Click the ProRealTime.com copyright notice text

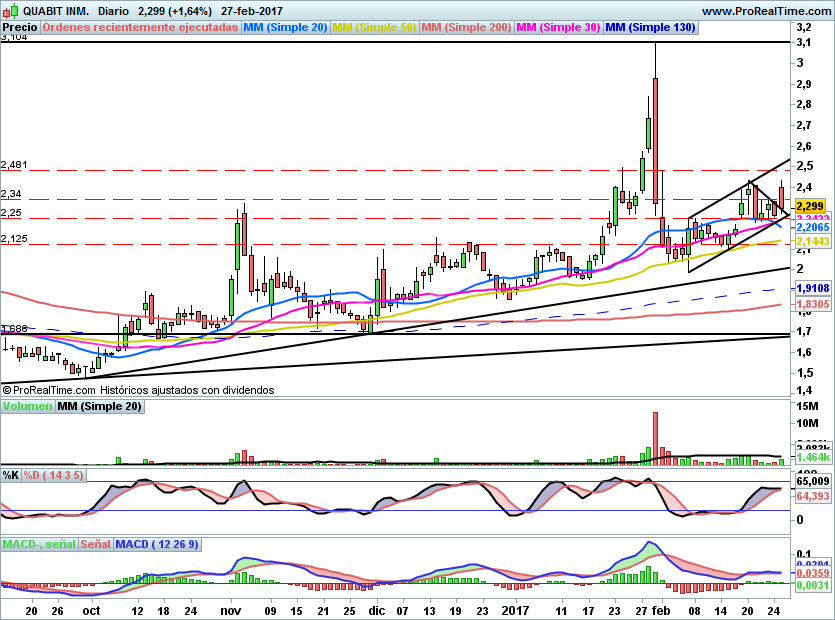pos(138,390)
